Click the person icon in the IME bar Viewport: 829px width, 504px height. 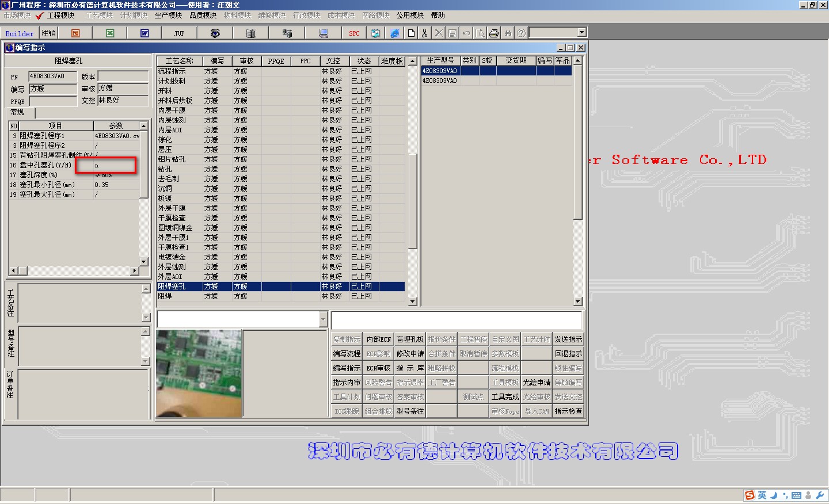click(x=809, y=495)
